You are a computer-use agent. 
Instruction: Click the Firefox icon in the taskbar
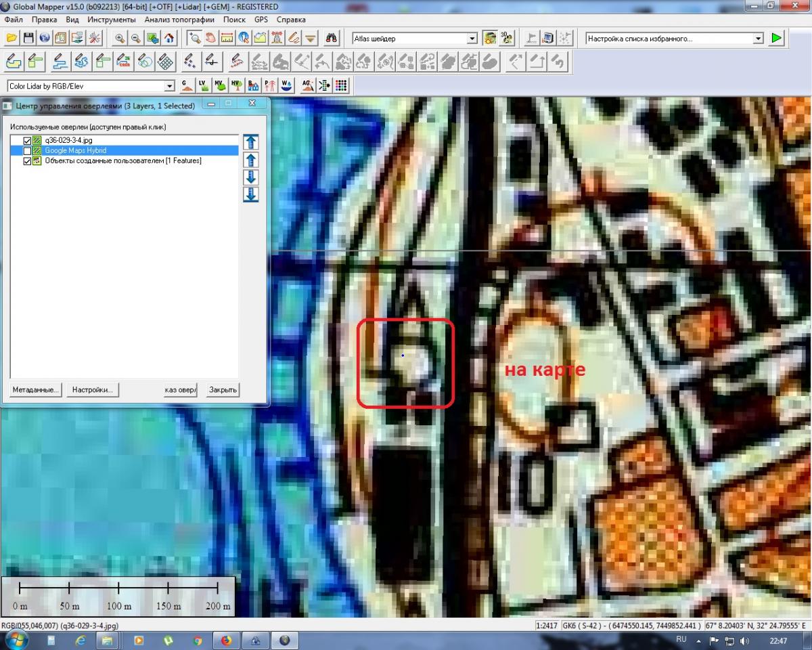226,640
